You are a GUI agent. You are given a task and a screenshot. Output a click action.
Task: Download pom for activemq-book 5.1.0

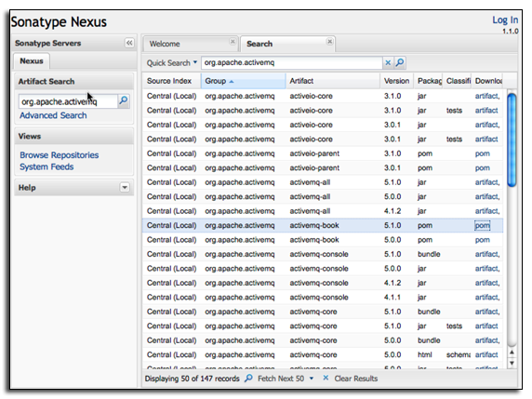(x=482, y=226)
